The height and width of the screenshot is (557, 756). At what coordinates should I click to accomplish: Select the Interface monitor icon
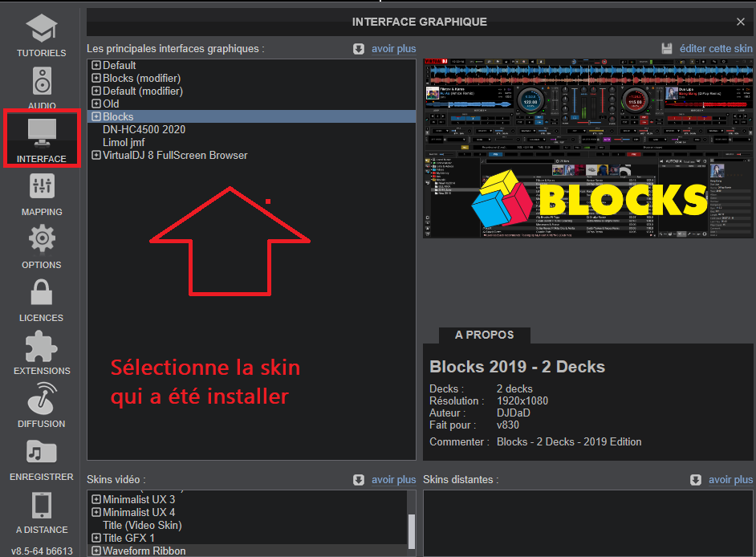(x=42, y=132)
